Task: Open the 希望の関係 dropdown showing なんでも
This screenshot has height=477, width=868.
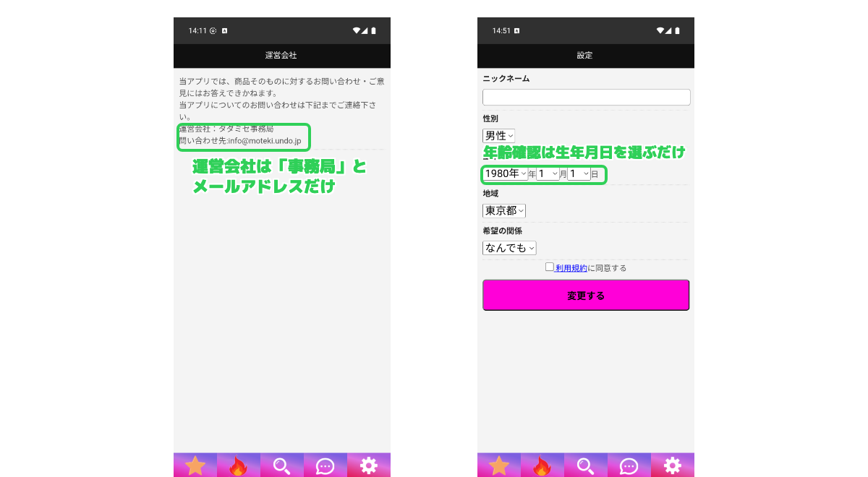Action: coord(509,248)
